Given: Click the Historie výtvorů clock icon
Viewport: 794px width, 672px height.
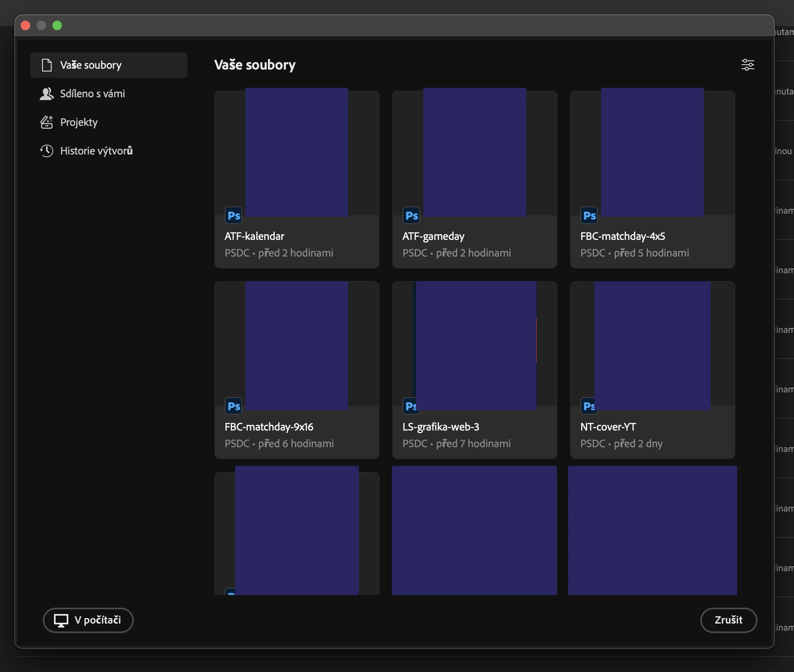Looking at the screenshot, I should (x=46, y=151).
